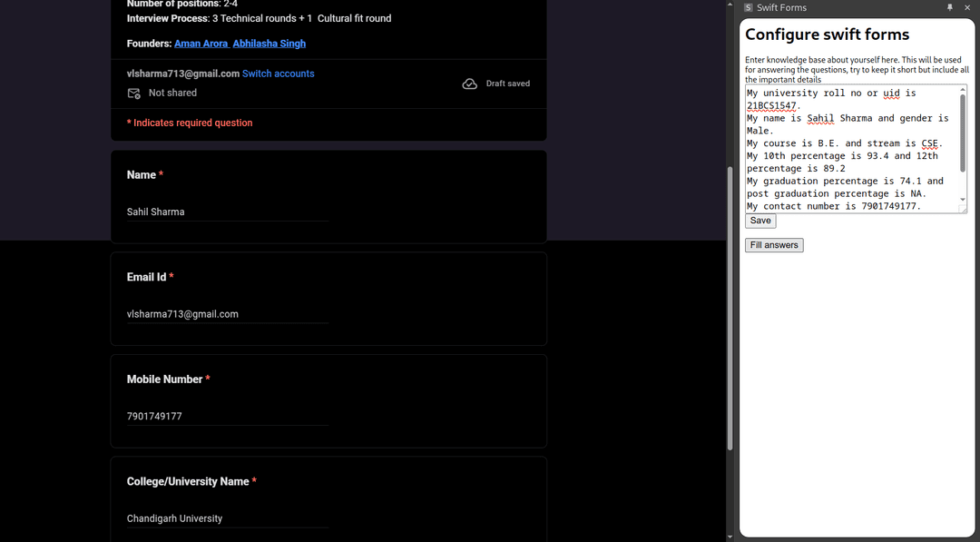The width and height of the screenshot is (980, 542).
Task: Click the "Number of positions: 2-4" line
Action: 181,4
